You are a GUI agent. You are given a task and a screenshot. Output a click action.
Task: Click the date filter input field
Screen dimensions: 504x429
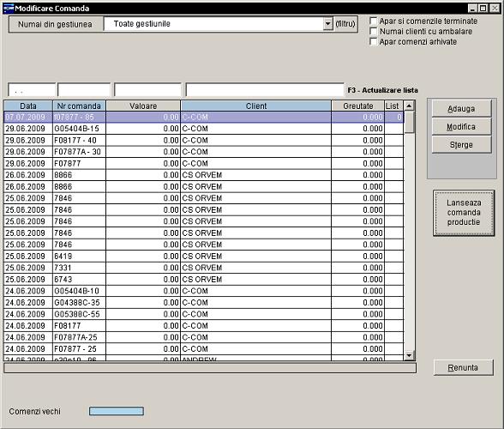click(x=32, y=90)
